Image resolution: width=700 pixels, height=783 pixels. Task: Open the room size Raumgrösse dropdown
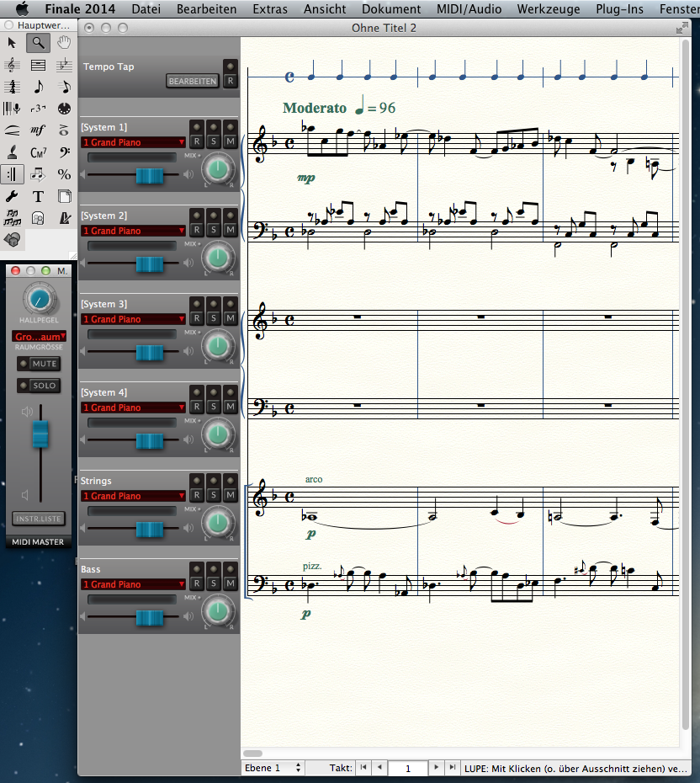[40, 337]
